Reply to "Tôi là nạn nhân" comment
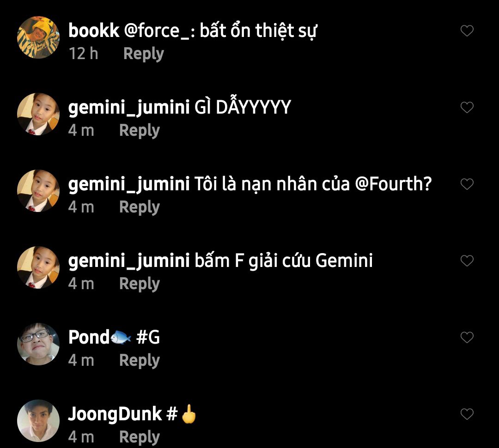The image size is (499, 448). click(x=139, y=207)
